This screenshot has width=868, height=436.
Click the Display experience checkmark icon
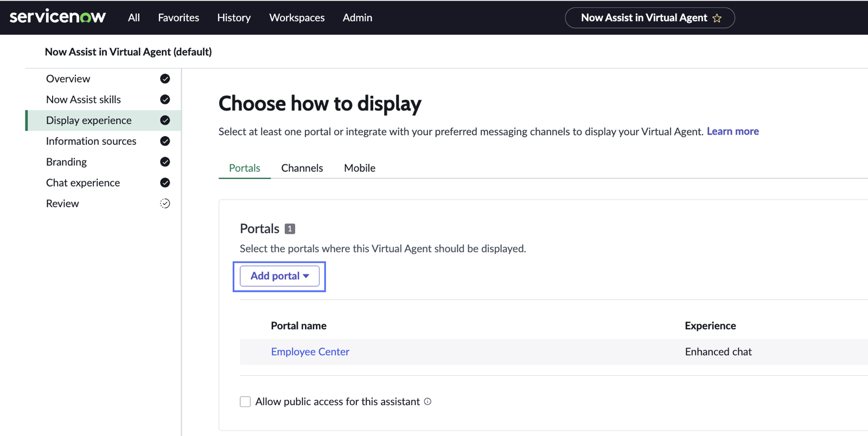(x=165, y=120)
